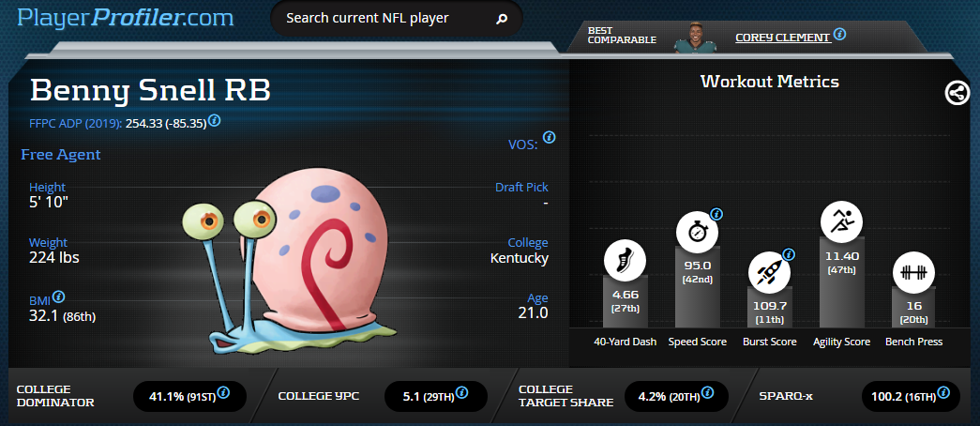The width and height of the screenshot is (980, 426).
Task: Open College Dominator info tooltip icon
Action: point(224,394)
